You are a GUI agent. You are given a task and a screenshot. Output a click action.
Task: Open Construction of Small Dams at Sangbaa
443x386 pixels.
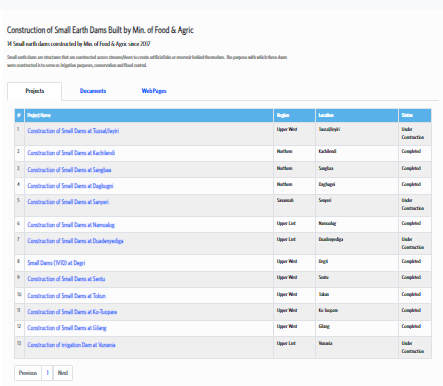pyautogui.click(x=69, y=170)
